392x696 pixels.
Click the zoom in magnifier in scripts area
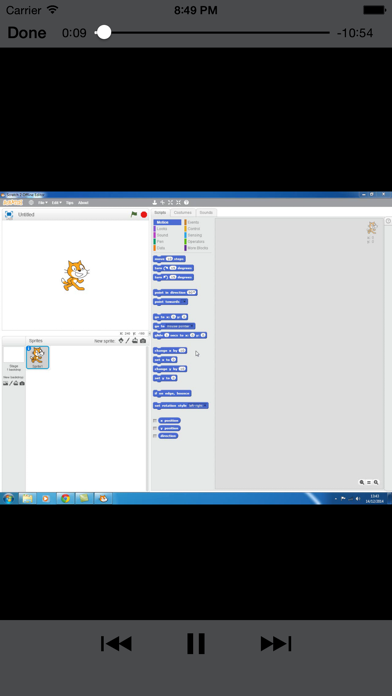[376, 482]
